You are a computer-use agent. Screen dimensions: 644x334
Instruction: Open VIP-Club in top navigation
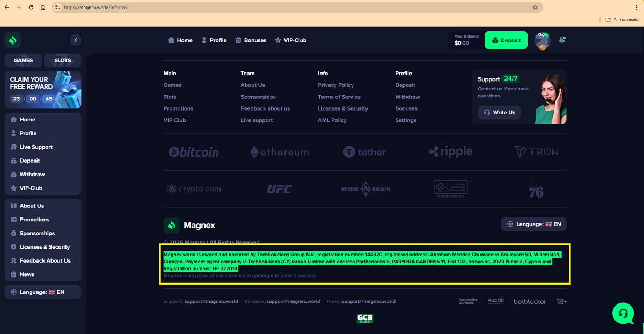pos(290,40)
